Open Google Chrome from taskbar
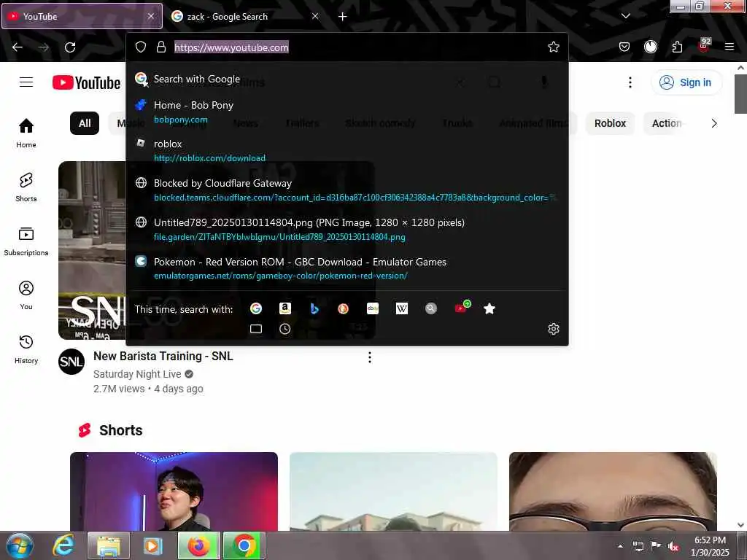Screen dimensions: 747x560 point(244,545)
